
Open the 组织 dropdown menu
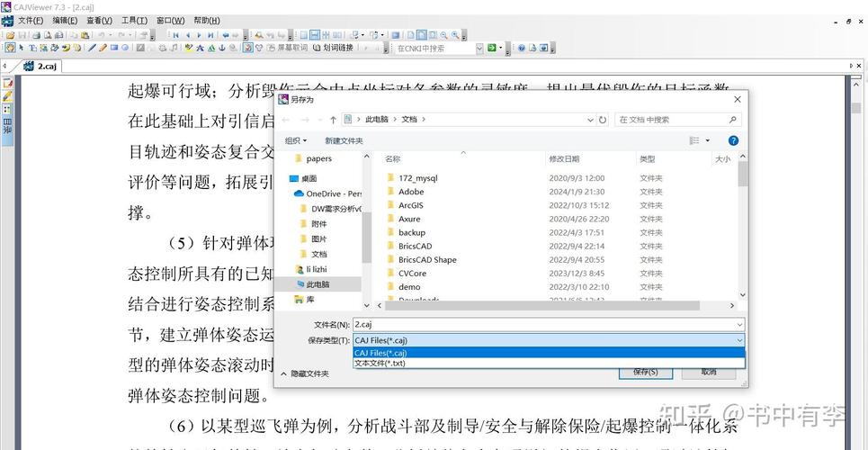point(296,140)
